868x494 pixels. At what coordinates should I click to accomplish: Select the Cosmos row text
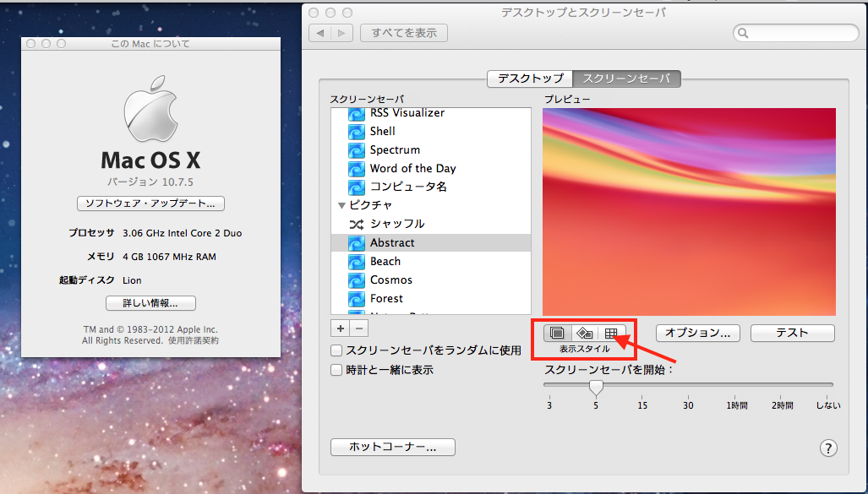pyautogui.click(x=391, y=280)
